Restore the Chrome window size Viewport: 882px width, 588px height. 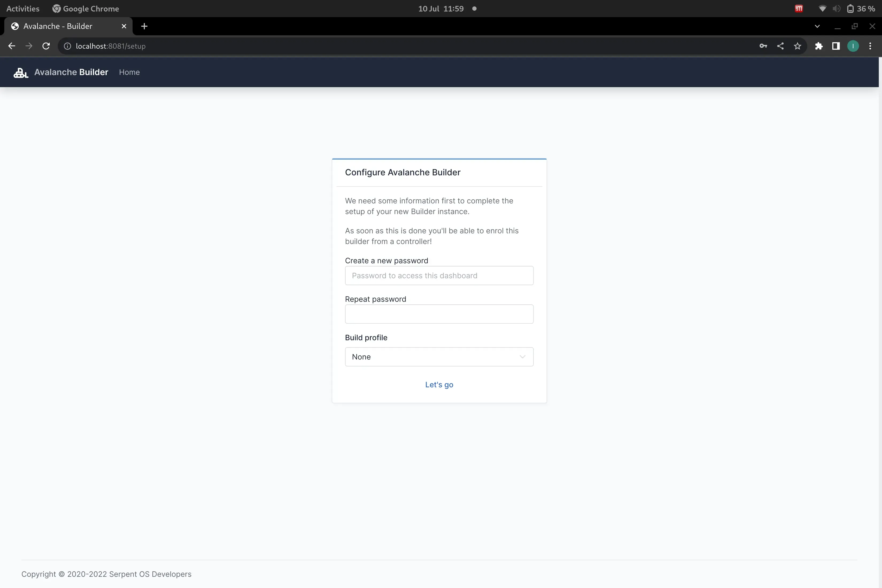pos(855,26)
